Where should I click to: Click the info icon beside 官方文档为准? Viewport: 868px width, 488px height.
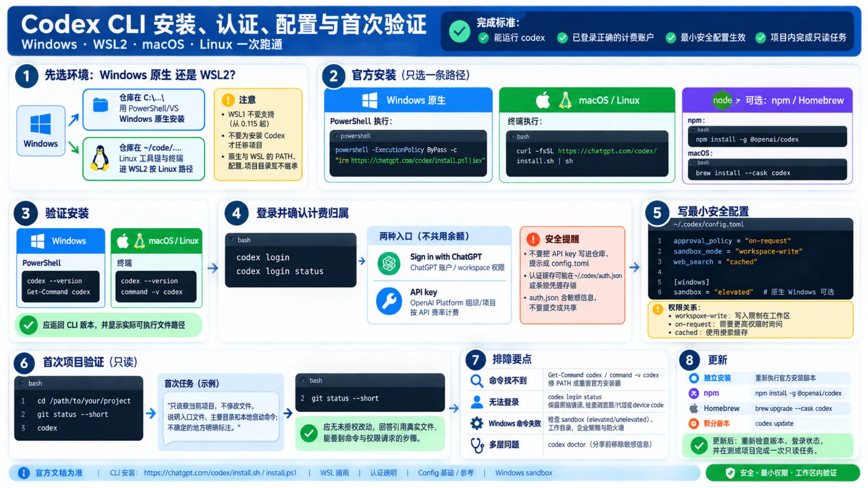point(24,473)
